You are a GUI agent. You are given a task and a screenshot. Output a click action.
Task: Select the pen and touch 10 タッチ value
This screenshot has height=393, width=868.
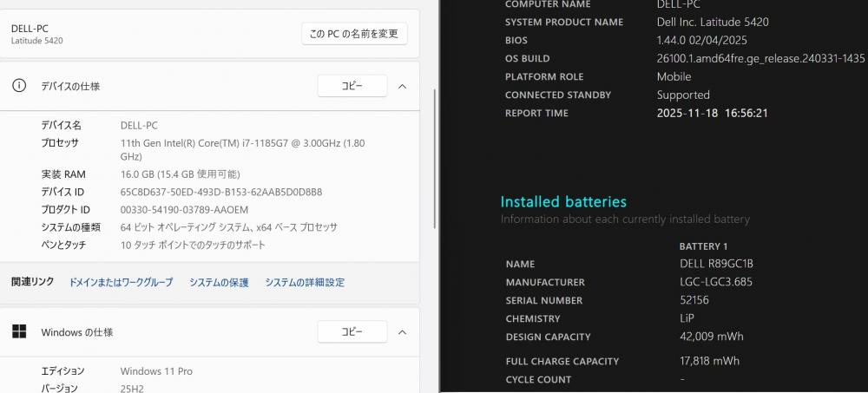193,246
